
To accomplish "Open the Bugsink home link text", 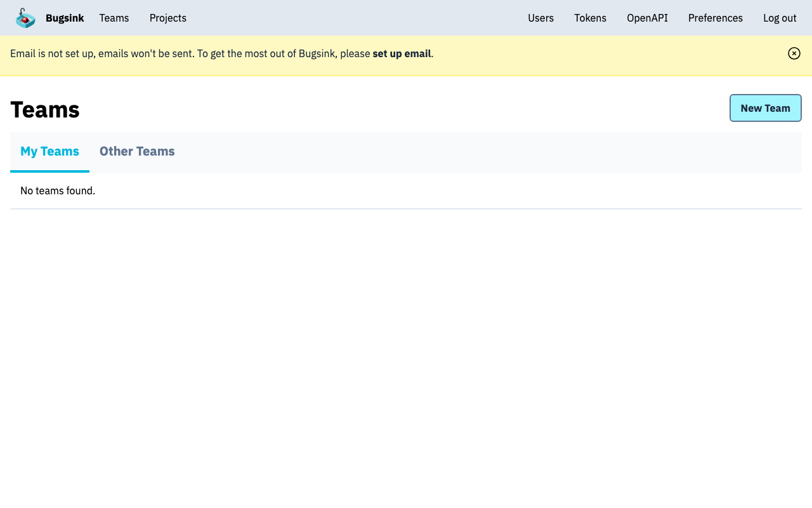I will (65, 18).
